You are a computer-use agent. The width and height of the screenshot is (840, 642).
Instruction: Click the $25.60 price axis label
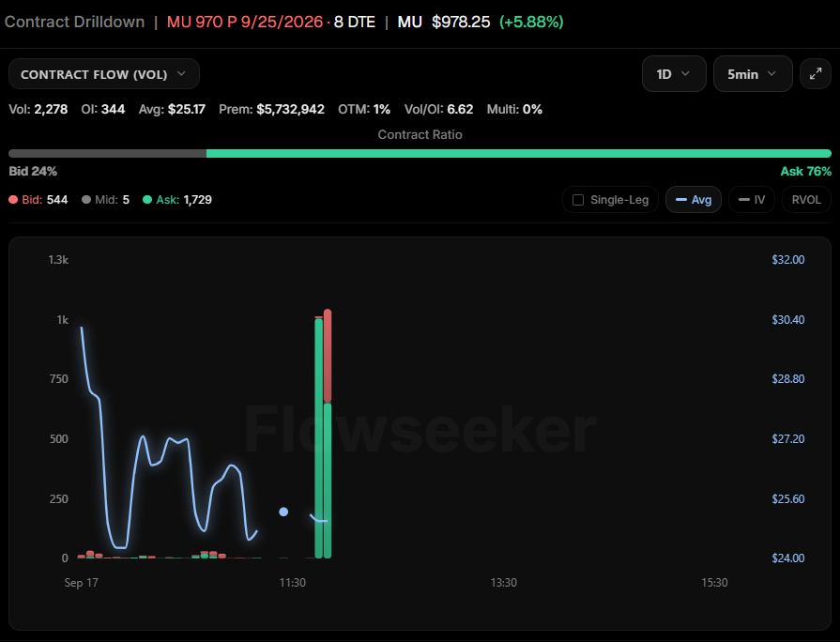click(788, 499)
